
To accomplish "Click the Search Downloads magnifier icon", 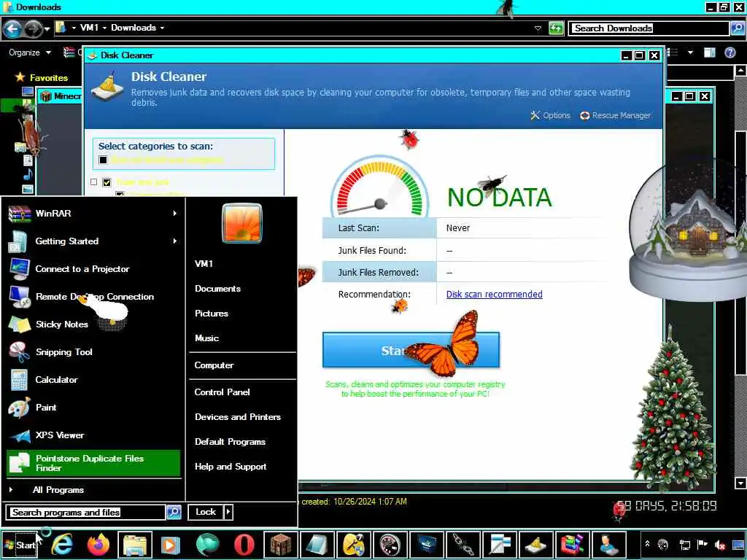I will (736, 28).
